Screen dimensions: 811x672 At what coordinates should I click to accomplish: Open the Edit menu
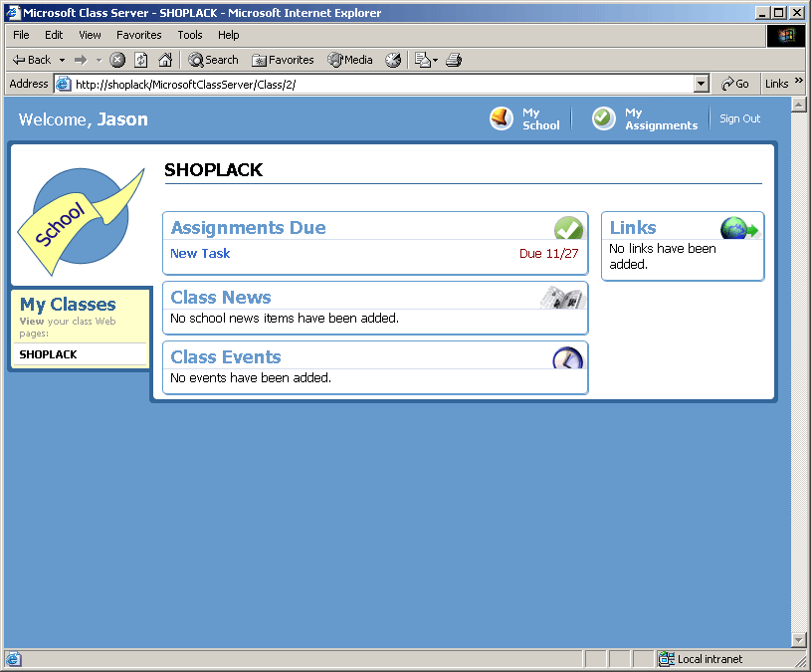click(x=54, y=35)
